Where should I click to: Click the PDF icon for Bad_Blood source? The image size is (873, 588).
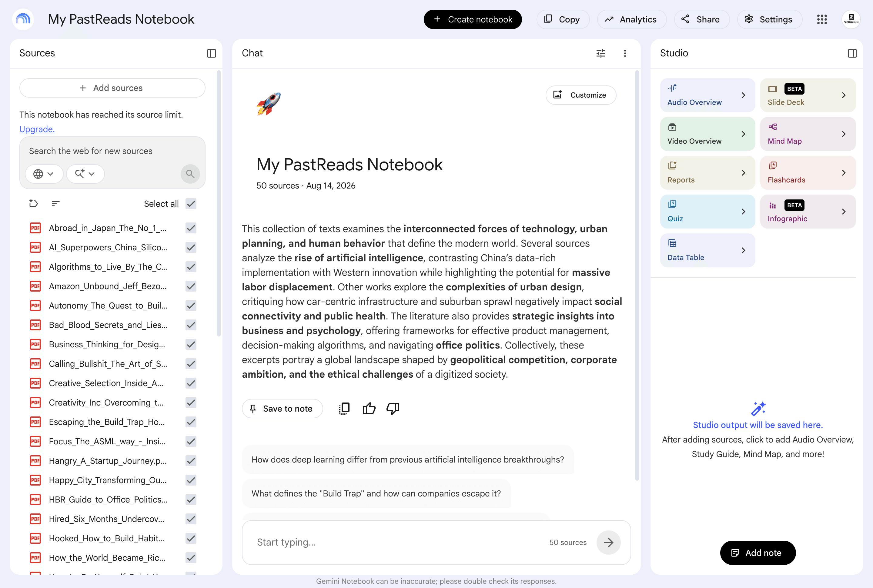pyautogui.click(x=35, y=325)
